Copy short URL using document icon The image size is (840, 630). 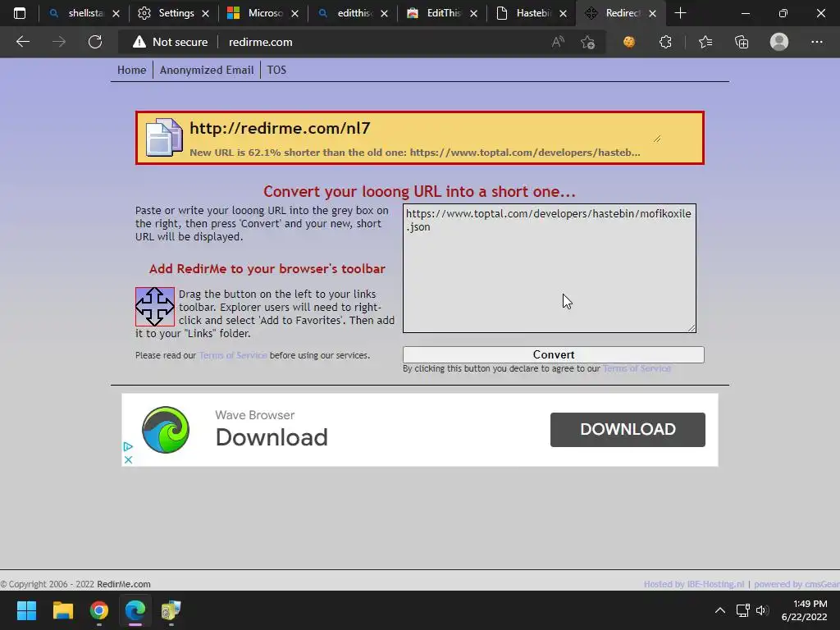pos(164,138)
